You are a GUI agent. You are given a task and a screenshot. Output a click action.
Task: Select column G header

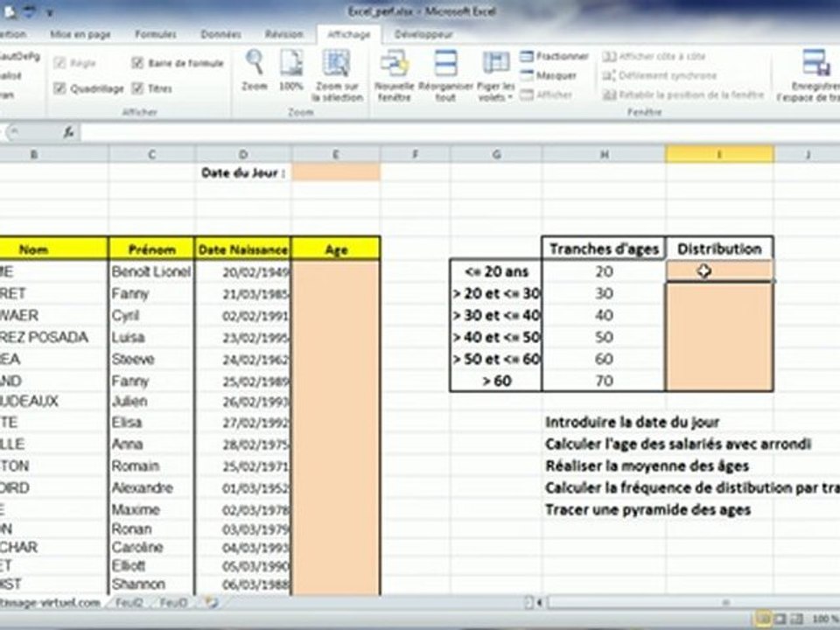496,154
